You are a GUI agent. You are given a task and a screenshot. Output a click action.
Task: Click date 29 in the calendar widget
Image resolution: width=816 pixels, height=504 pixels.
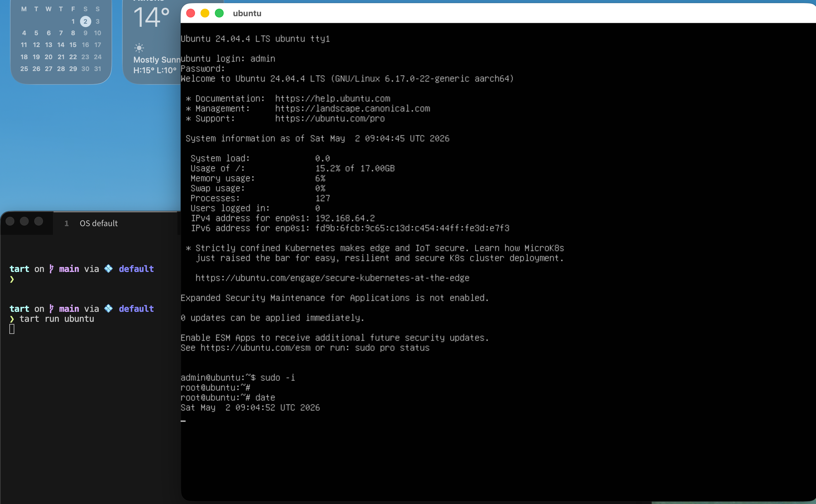73,69
